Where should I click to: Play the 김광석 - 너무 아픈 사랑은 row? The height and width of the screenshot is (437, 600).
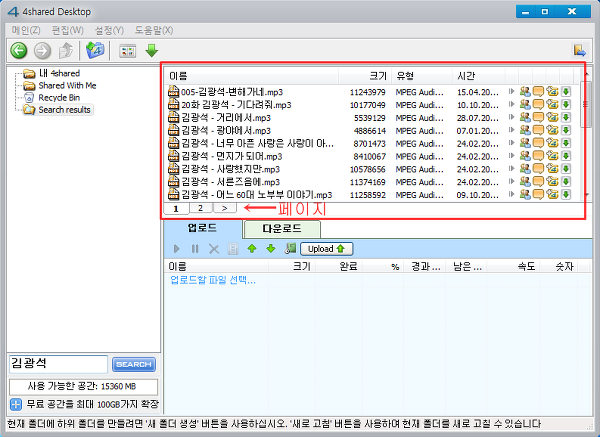coord(512,143)
